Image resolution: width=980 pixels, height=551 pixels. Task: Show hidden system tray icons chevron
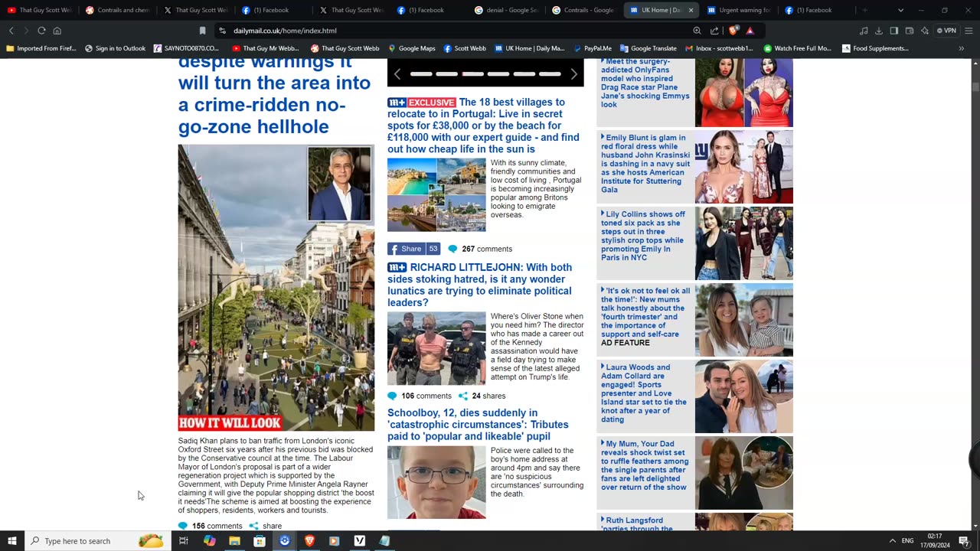[892, 541]
